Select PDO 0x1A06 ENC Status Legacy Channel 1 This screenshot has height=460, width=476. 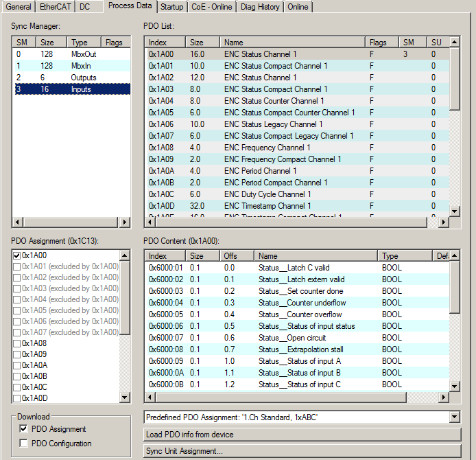click(x=298, y=124)
